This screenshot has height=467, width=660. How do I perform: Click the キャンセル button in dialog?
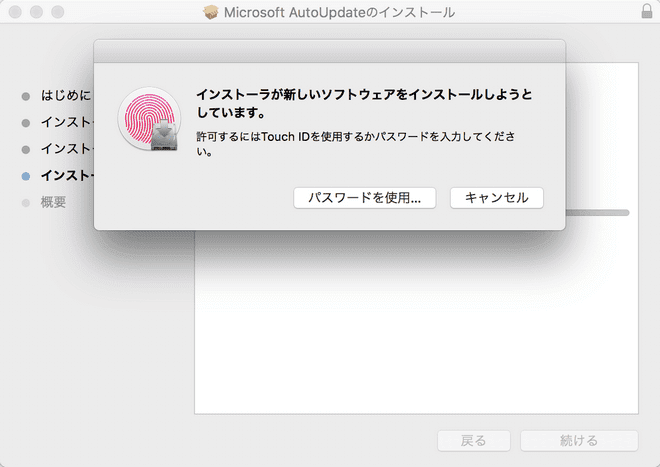coord(497,198)
